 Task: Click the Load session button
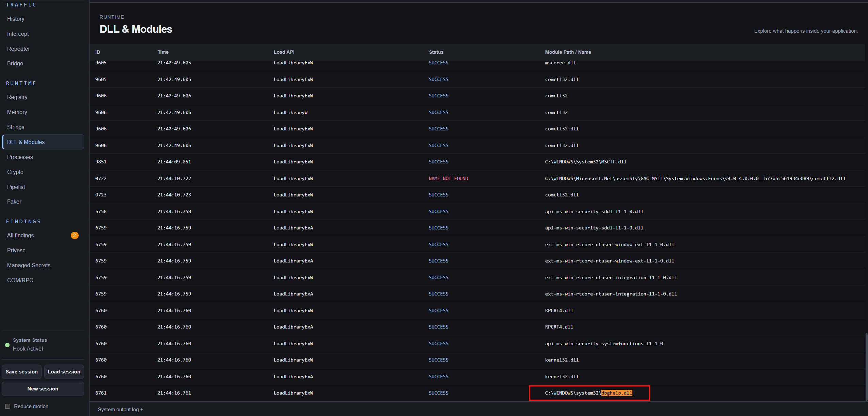coord(64,372)
